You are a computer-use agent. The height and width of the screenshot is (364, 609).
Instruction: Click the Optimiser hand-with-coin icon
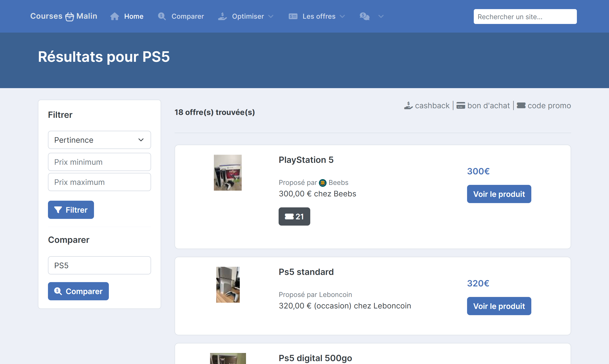click(222, 17)
